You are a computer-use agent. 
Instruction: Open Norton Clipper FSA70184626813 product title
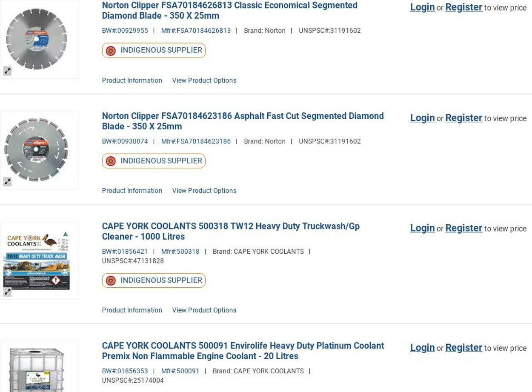pos(229,11)
